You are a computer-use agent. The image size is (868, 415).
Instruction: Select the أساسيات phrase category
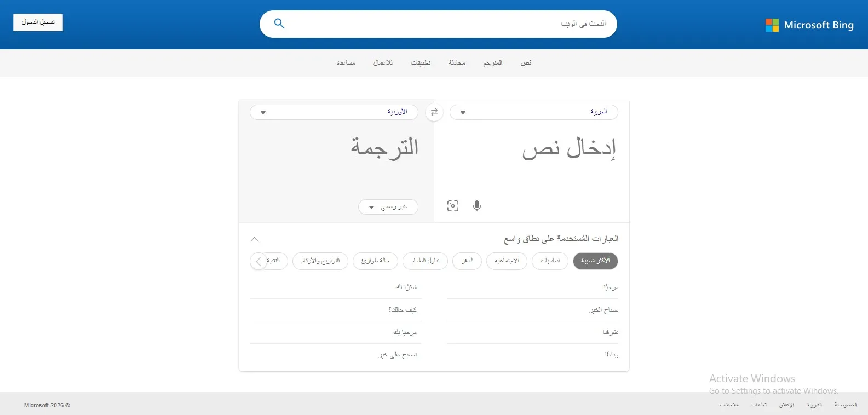(550, 261)
